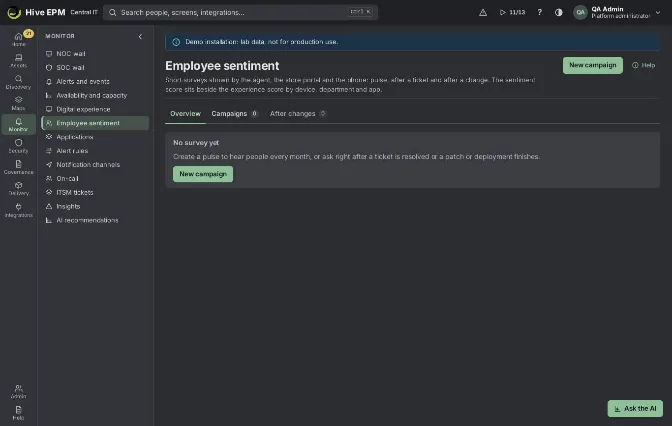Click the Hive EPM logo
672x426 pixels.
[x=14, y=12]
